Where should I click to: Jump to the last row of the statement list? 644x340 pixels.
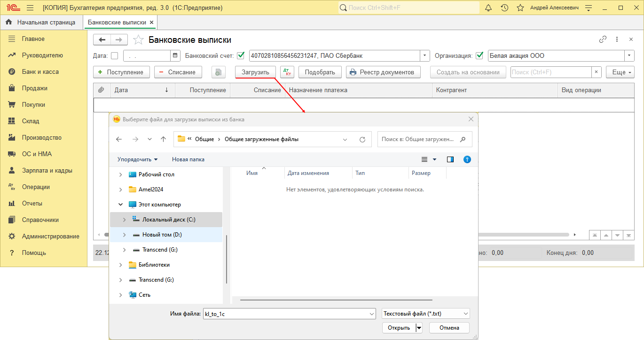coord(628,235)
